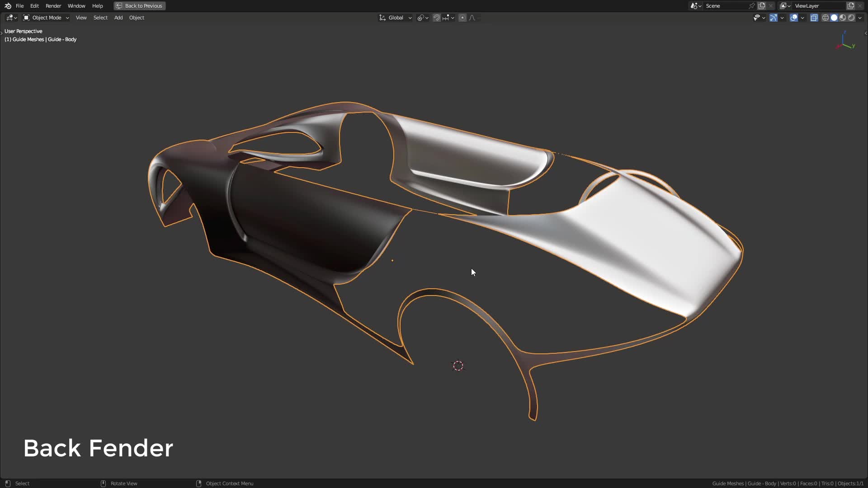This screenshot has width=868, height=488.
Task: Open the viewport Add menu
Action: pyautogui.click(x=118, y=18)
